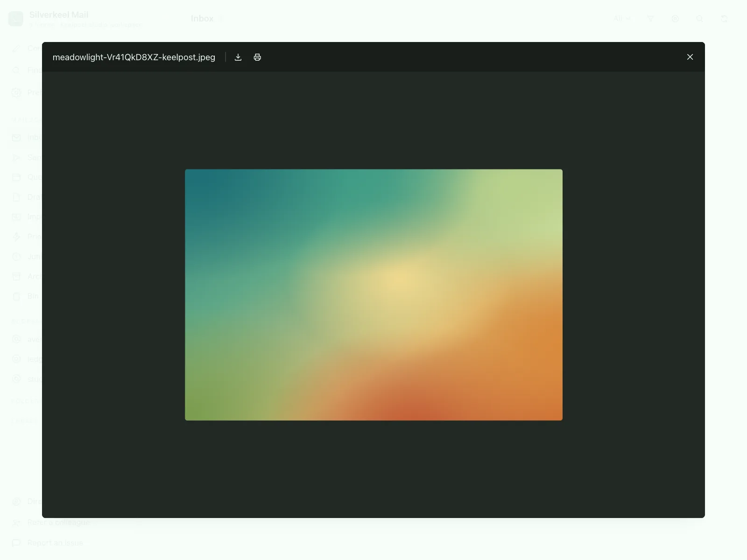Click the gradient image preview
The image size is (747, 560).
[x=373, y=295]
